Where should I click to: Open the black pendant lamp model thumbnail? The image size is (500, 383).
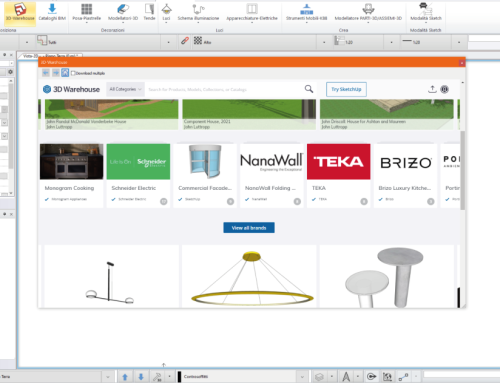point(112,277)
